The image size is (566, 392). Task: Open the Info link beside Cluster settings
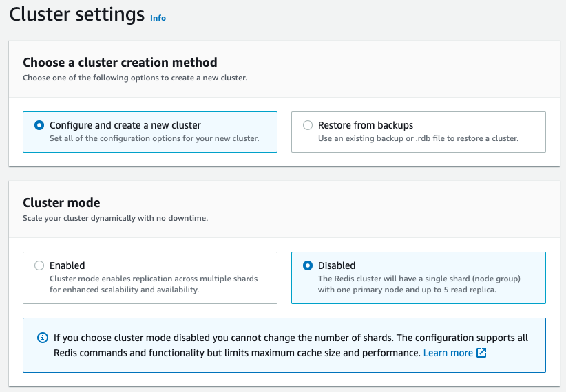[158, 18]
